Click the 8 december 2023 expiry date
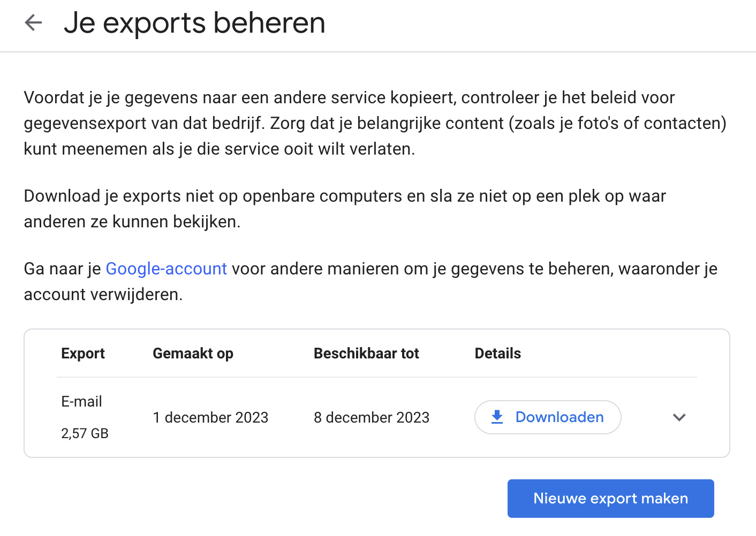This screenshot has width=756, height=536. [372, 418]
